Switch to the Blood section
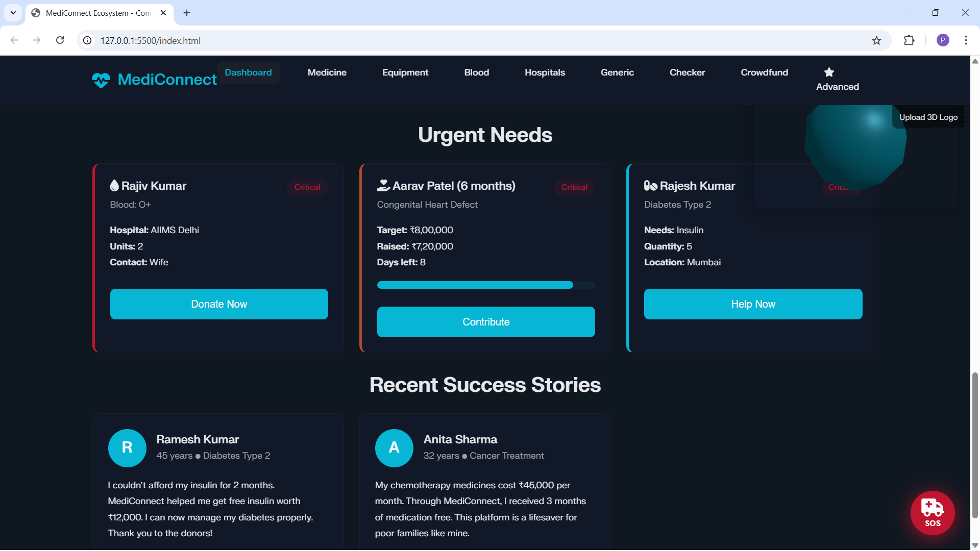 (476, 72)
